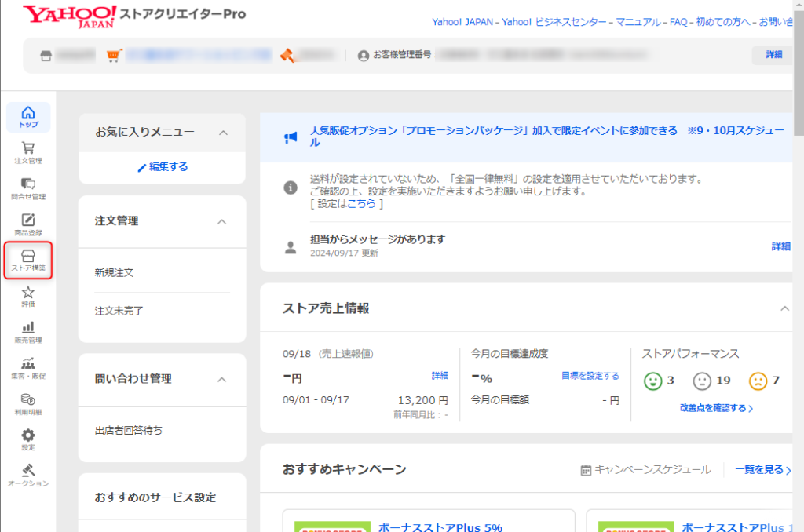Collapse the 注文管理 panel chevron
Viewport: 804px width, 532px height.
pos(221,222)
